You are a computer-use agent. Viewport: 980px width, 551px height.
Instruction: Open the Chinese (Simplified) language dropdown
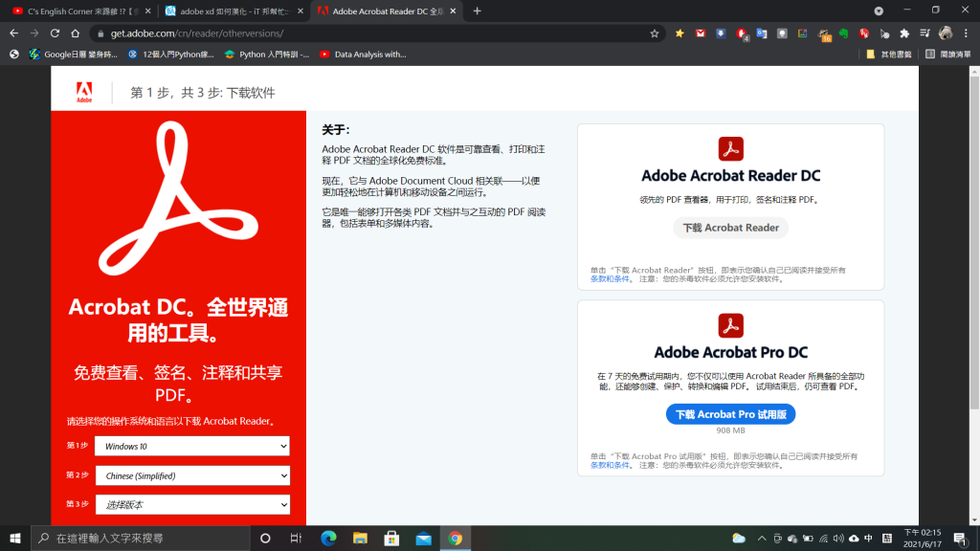pos(192,475)
